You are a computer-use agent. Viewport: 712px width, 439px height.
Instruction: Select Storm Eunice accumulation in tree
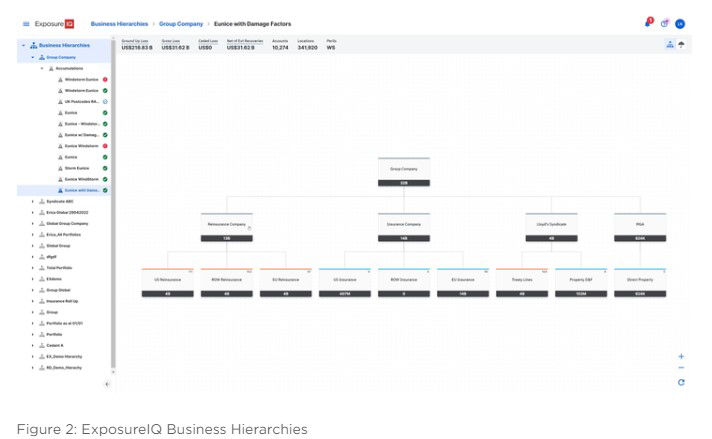point(77,168)
